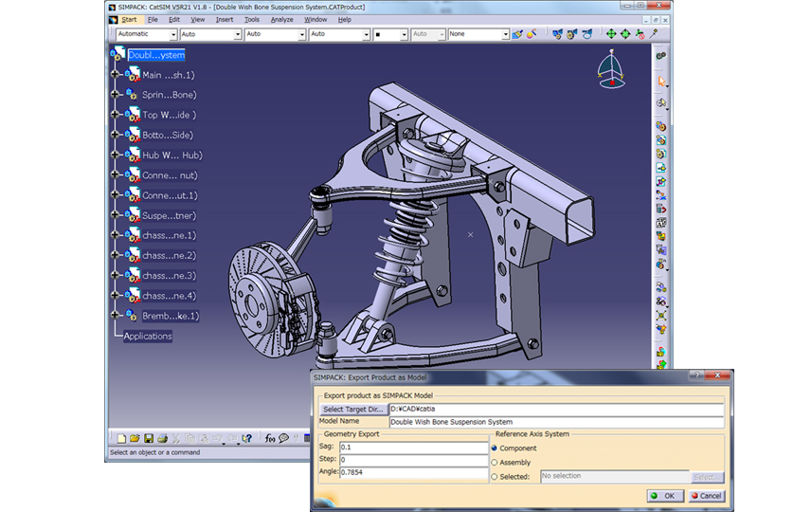Click the yellow-green cross manipulation icon in right toolbar
This screenshot has width=812, height=512.
coord(661,316)
